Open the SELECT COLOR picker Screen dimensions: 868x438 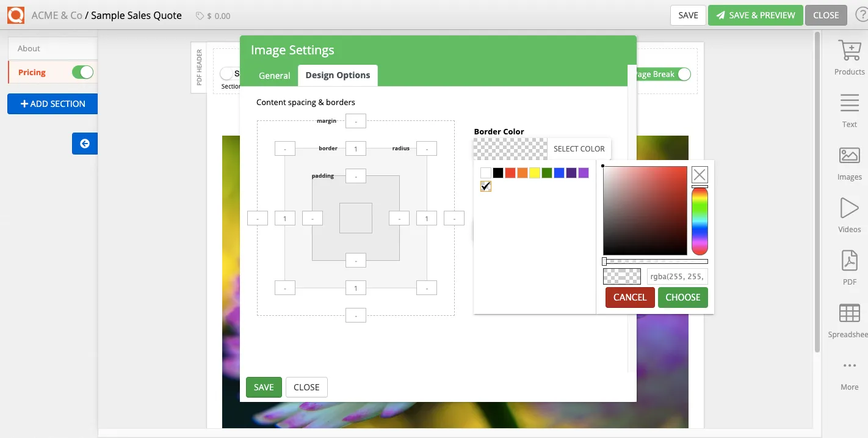(x=579, y=148)
